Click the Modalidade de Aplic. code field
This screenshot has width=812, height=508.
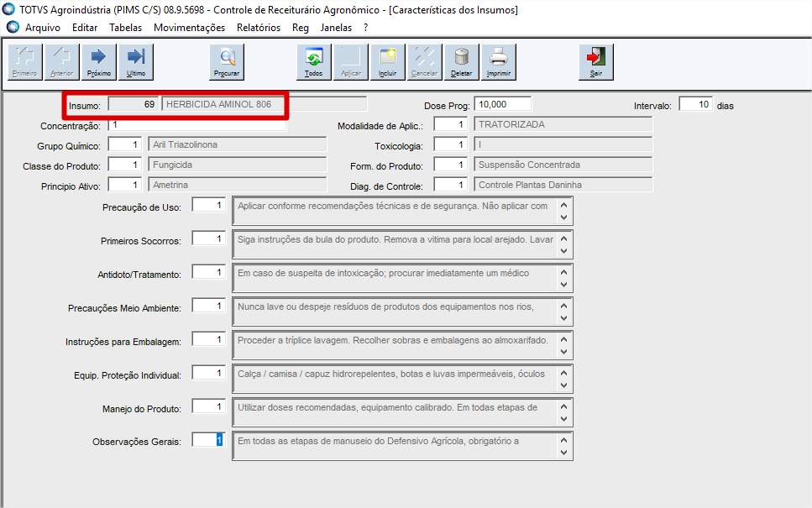(x=451, y=124)
